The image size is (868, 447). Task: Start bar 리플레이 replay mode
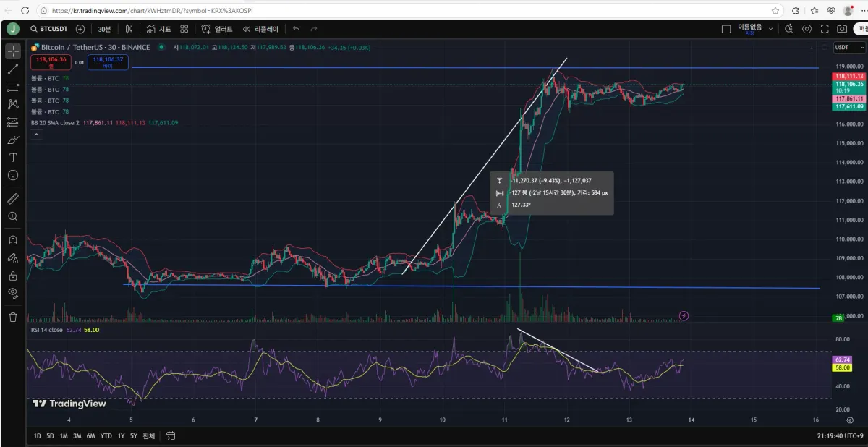click(260, 29)
